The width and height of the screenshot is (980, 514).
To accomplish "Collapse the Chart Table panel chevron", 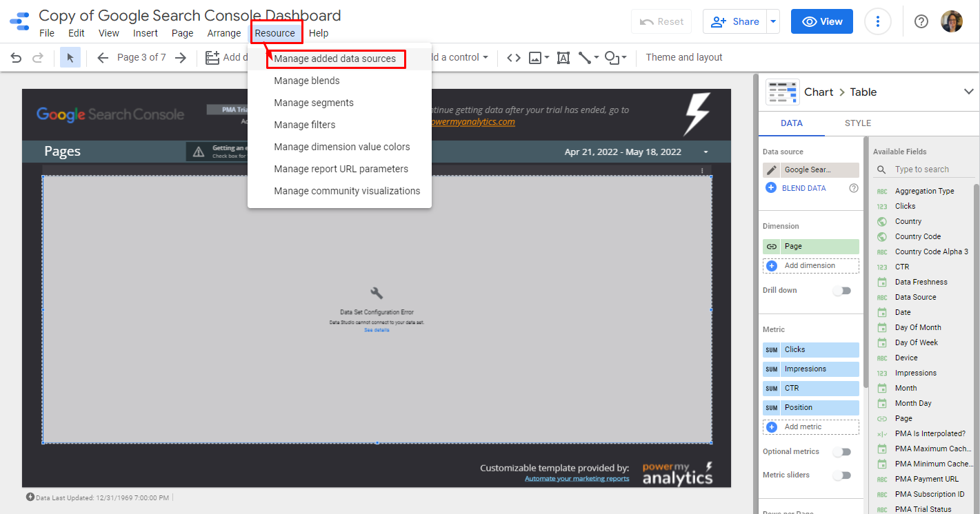I will click(968, 92).
